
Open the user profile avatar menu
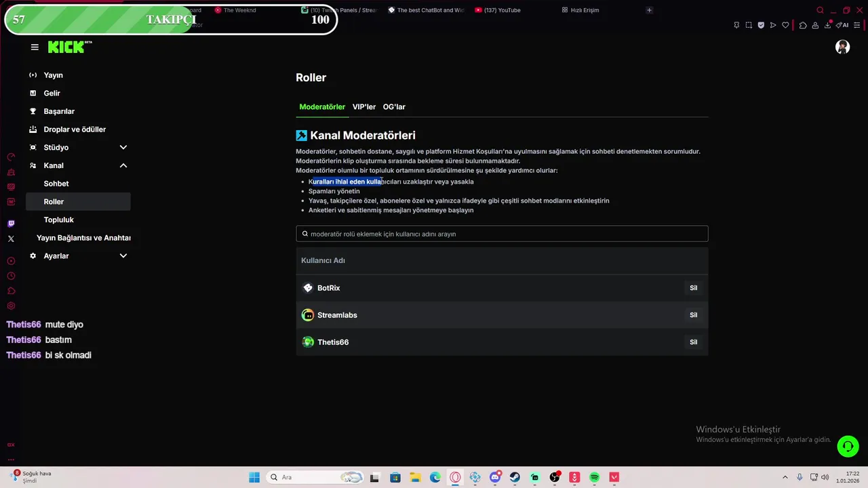[842, 47]
